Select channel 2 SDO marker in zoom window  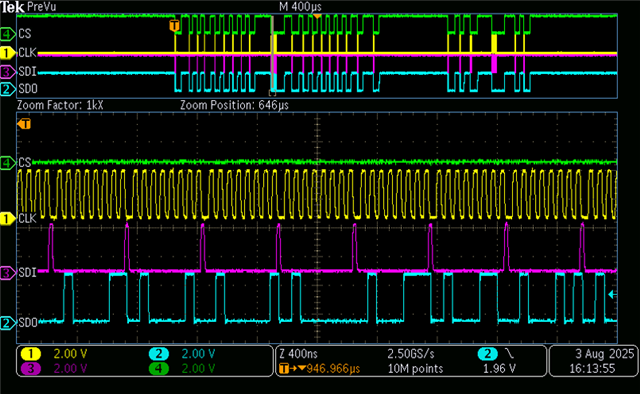coord(7,323)
